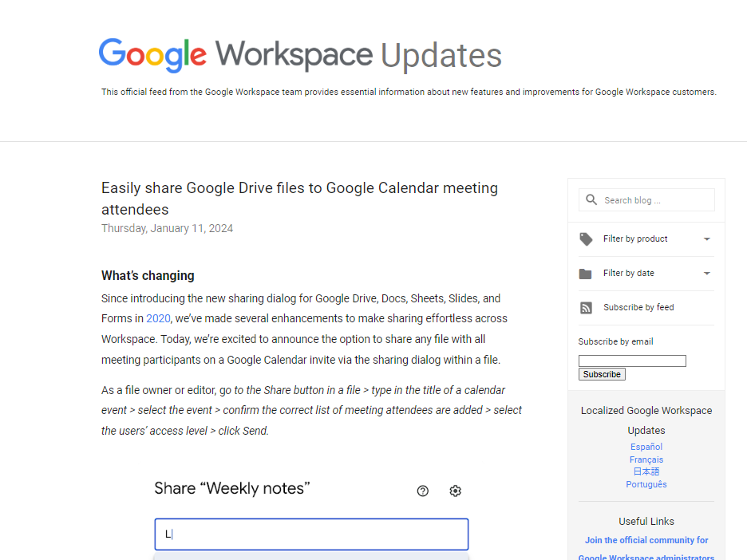The width and height of the screenshot is (747, 560).
Task: Select the Español language link
Action: click(646, 447)
